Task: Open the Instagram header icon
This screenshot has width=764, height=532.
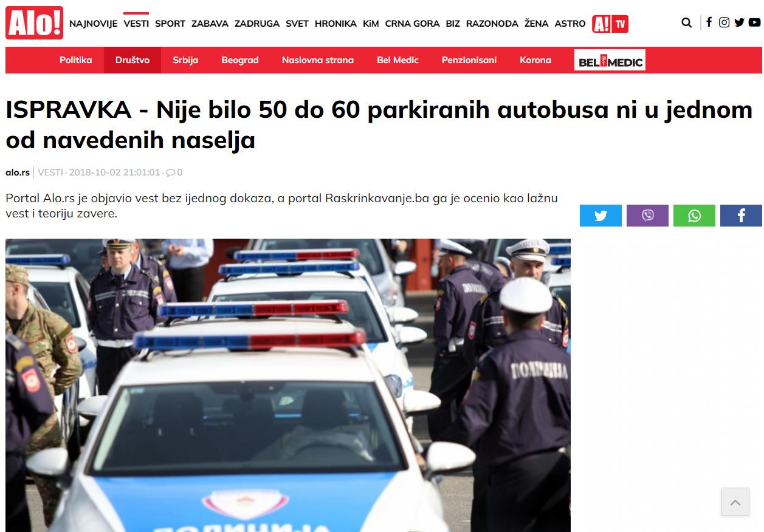Action: (724, 22)
